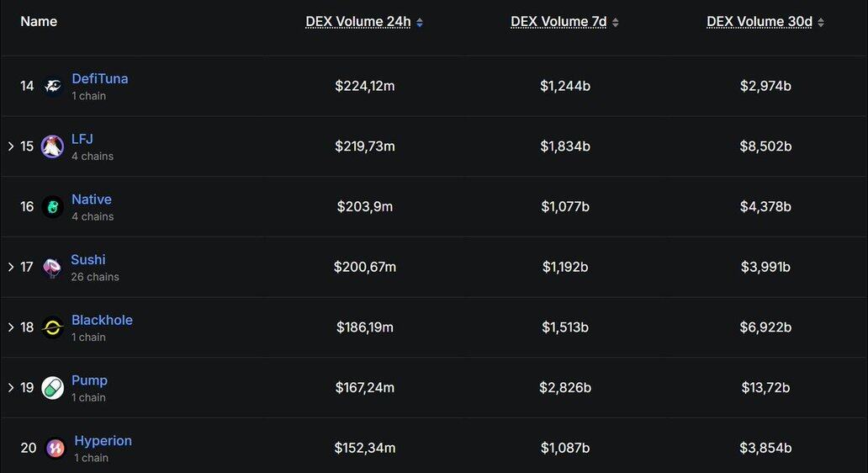Click the Name column header

[39, 21]
